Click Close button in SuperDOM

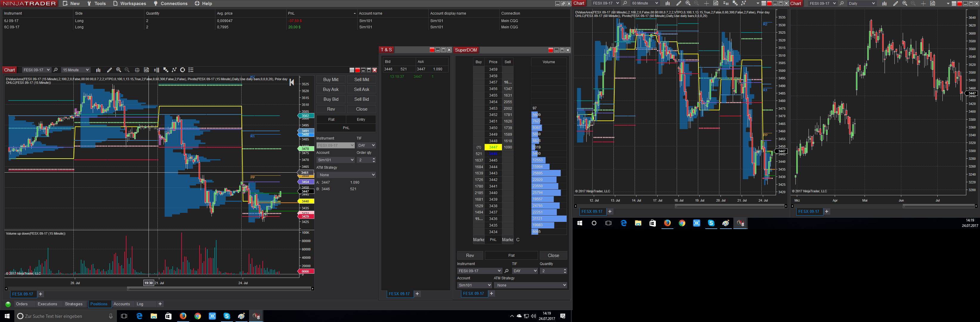pos(553,256)
